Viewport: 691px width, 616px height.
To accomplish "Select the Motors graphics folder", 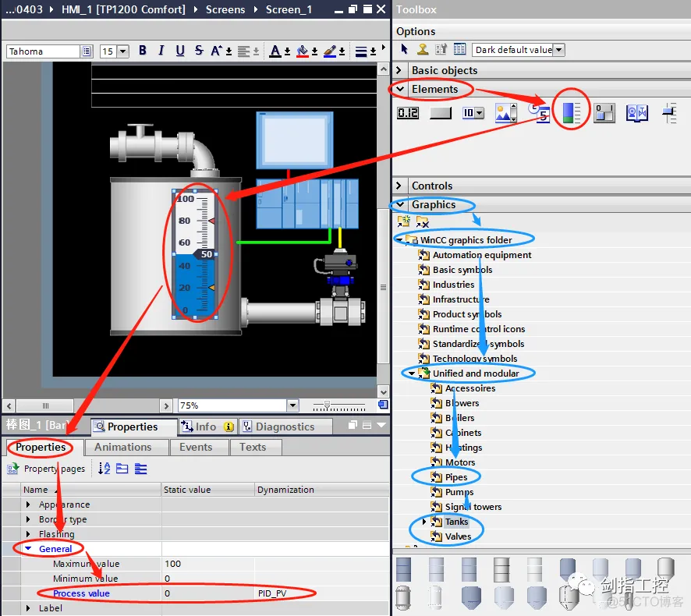I will pyautogui.click(x=460, y=462).
